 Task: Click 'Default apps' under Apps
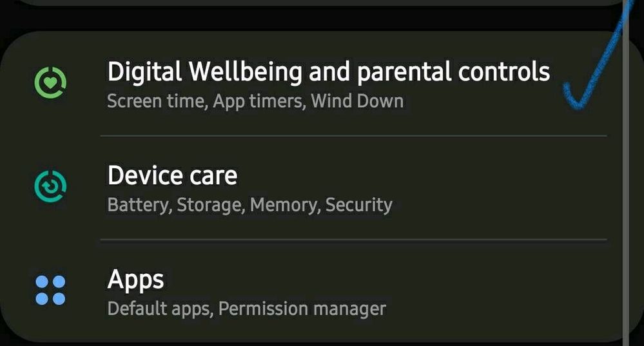pos(160,309)
